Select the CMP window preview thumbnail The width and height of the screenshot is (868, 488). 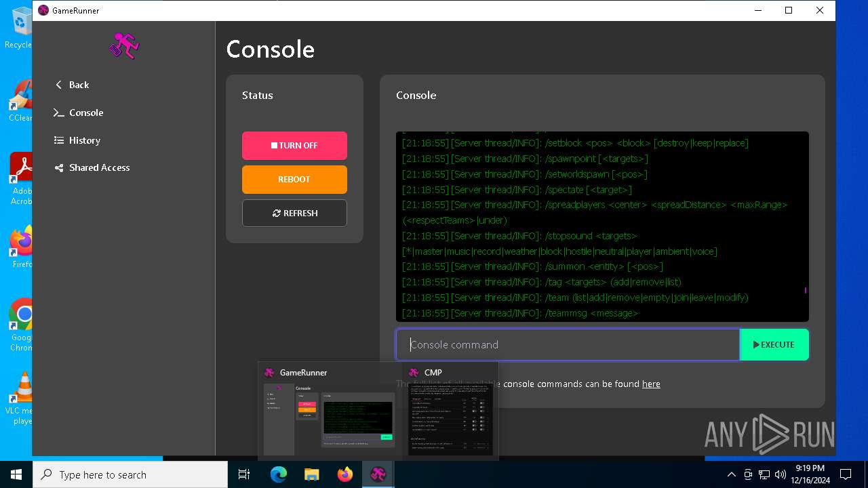[450, 411]
